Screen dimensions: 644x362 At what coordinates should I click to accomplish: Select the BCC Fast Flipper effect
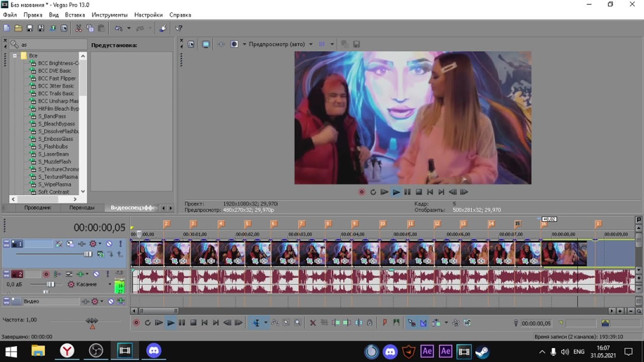56,78
